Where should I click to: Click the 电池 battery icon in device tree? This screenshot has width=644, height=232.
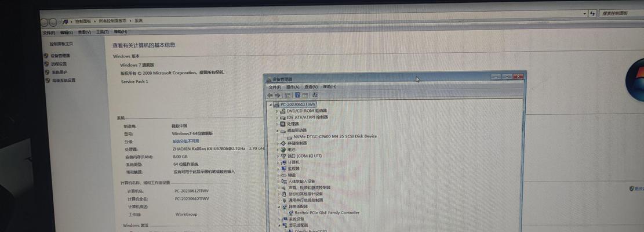[283, 150]
